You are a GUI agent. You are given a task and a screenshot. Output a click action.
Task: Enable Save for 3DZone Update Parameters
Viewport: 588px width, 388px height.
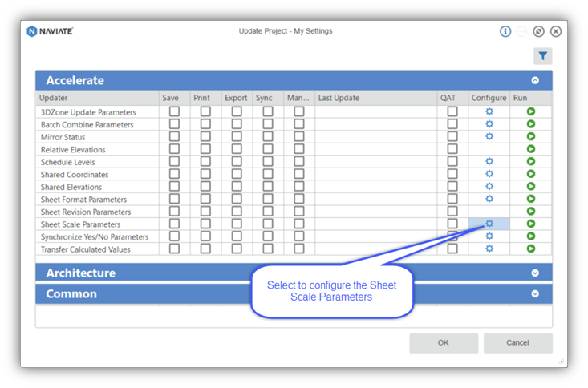(174, 111)
